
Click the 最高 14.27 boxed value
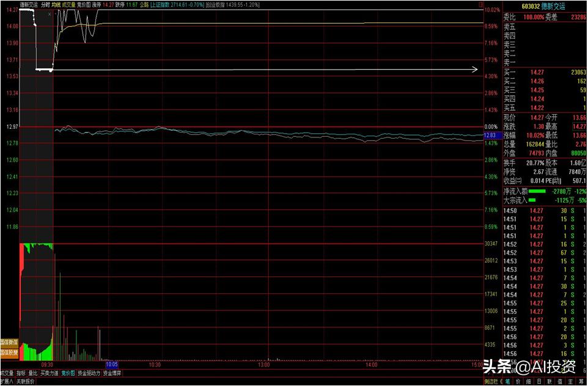pyautogui.click(x=579, y=126)
